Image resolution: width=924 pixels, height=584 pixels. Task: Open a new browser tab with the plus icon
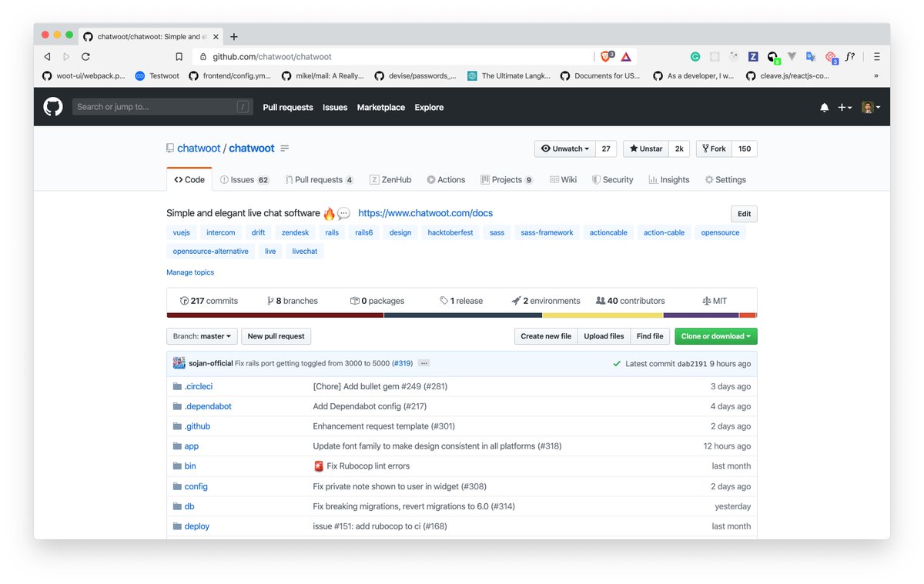pyautogui.click(x=234, y=36)
